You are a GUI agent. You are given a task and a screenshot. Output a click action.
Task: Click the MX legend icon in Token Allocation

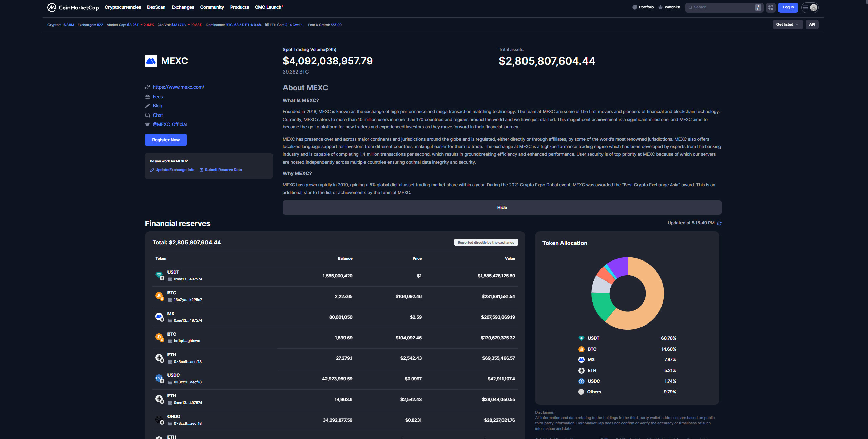point(581,360)
